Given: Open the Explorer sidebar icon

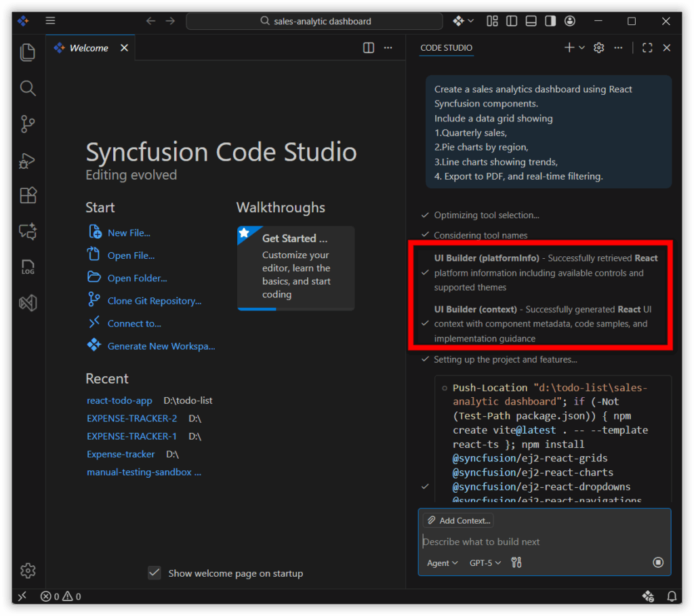Looking at the screenshot, I should coord(27,52).
